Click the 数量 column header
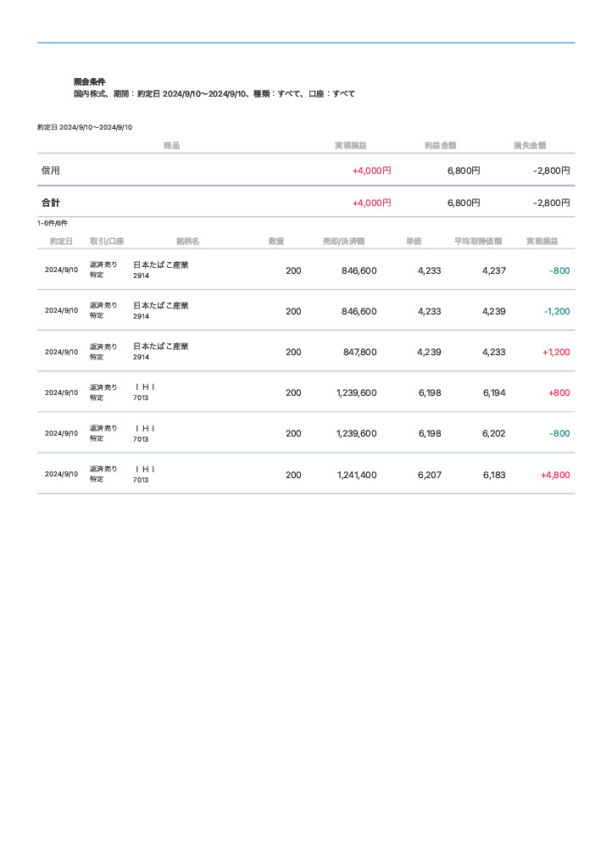The image size is (612, 868). pyautogui.click(x=276, y=242)
